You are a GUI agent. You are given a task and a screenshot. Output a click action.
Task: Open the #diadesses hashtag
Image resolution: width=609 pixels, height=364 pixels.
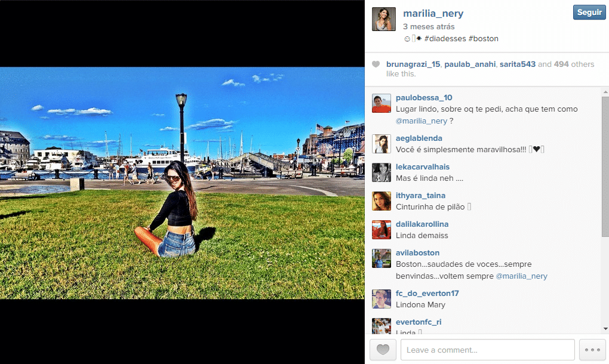point(445,38)
